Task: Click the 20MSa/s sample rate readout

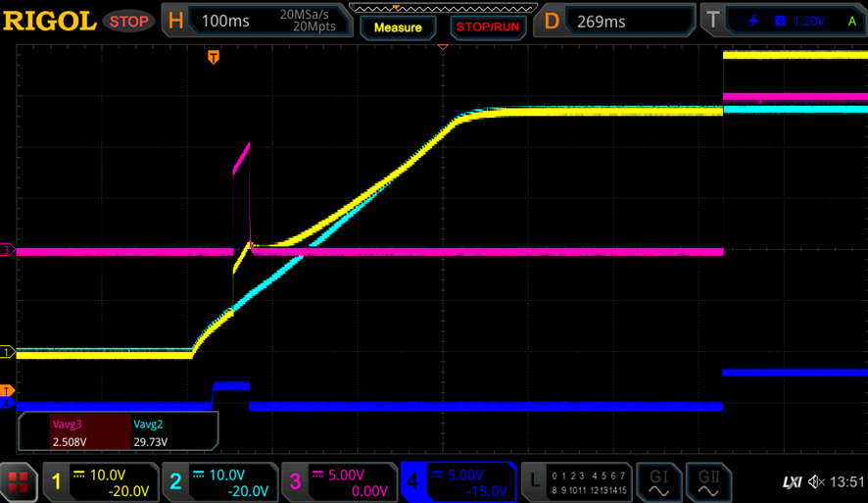Action: [304, 15]
